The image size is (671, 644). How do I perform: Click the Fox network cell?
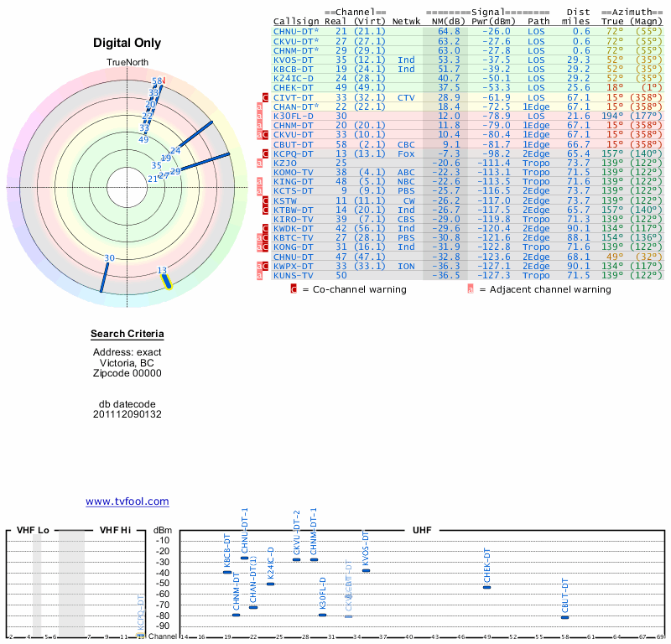[x=406, y=153]
